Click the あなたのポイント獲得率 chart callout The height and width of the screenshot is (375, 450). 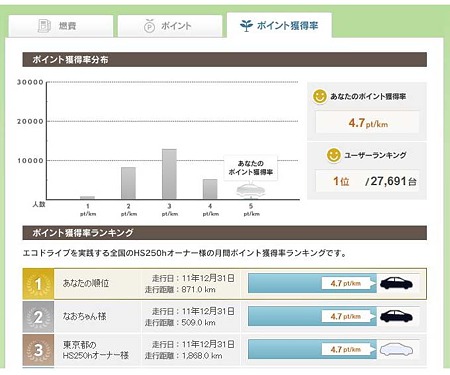[251, 168]
